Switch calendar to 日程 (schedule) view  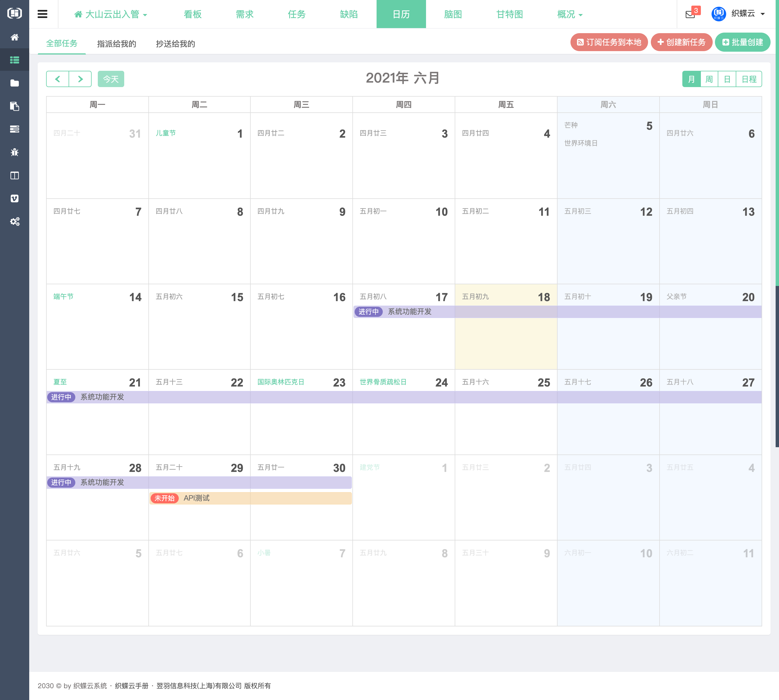pos(749,79)
